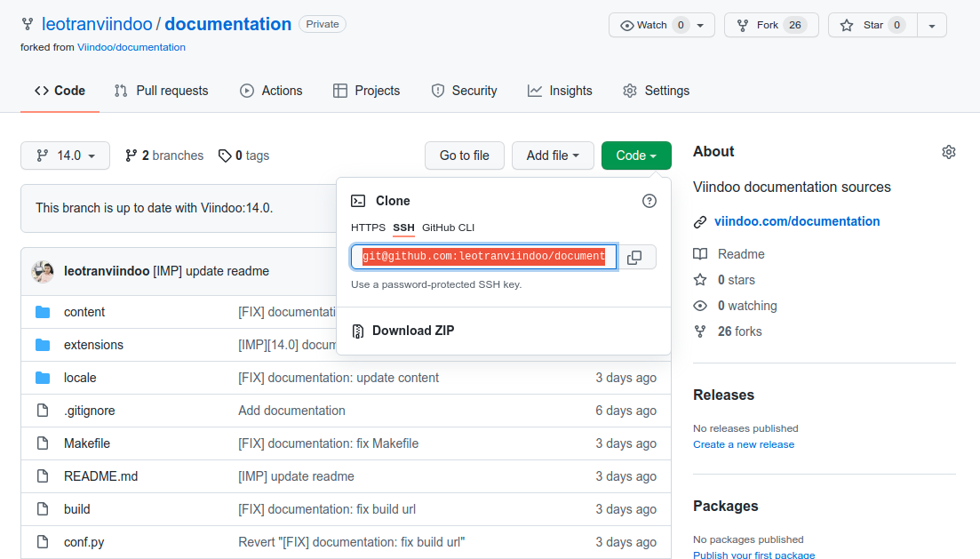Image resolution: width=980 pixels, height=559 pixels.
Task: Switch clone method to HTTPS
Action: (368, 228)
